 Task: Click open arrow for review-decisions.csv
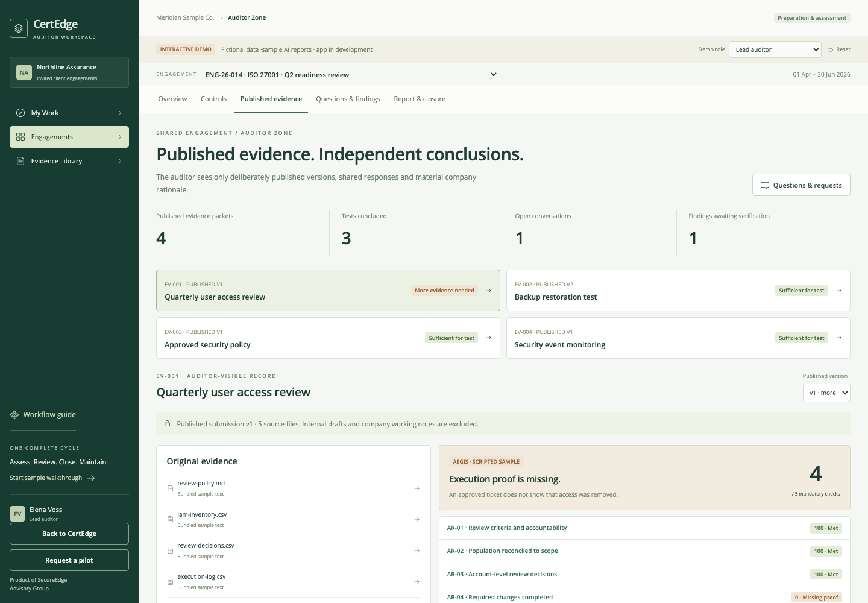click(x=417, y=551)
